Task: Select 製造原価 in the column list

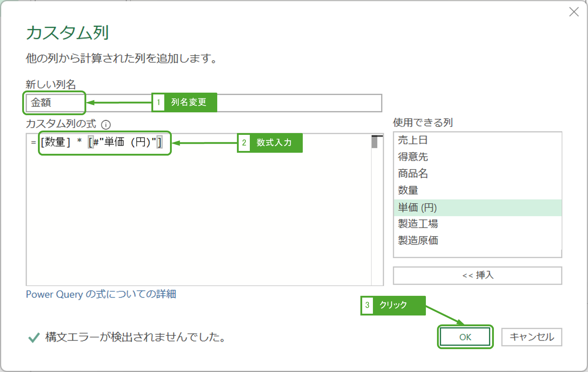Action: coord(418,240)
